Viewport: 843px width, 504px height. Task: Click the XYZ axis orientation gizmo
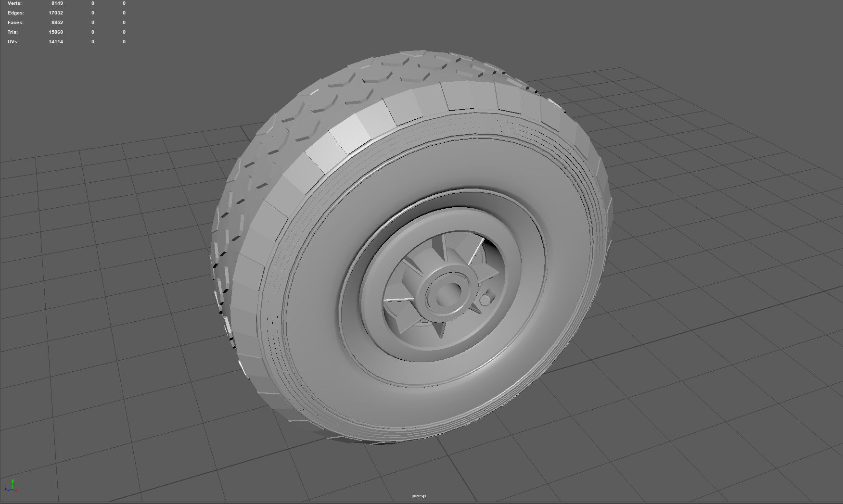coord(11,486)
